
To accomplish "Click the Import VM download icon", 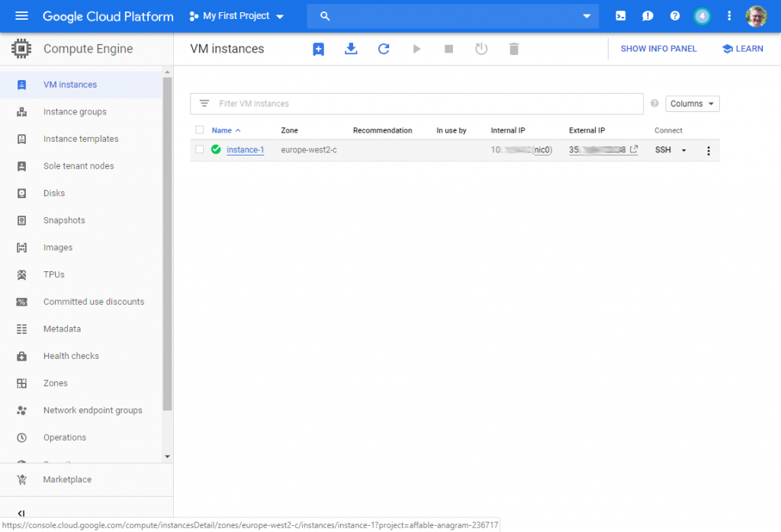I will [351, 49].
